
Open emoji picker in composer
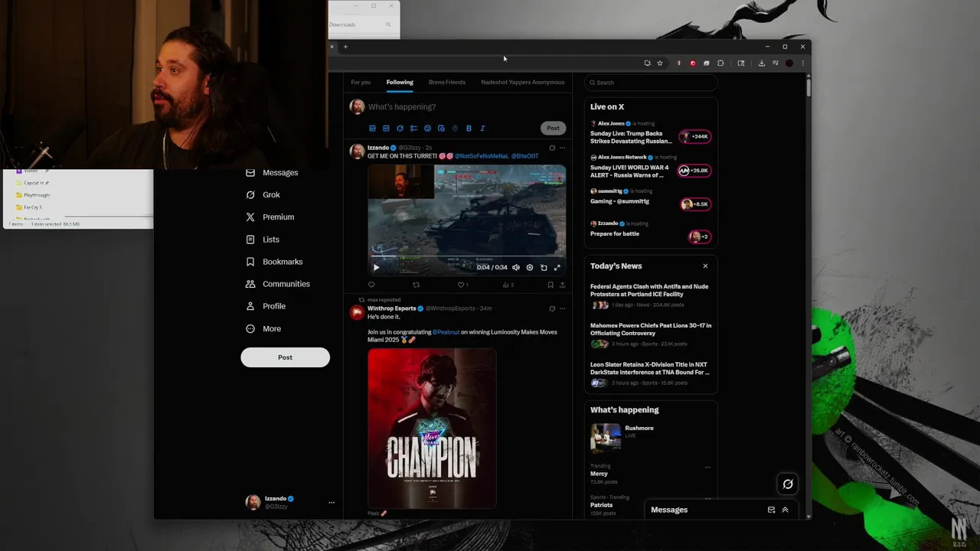427,129
